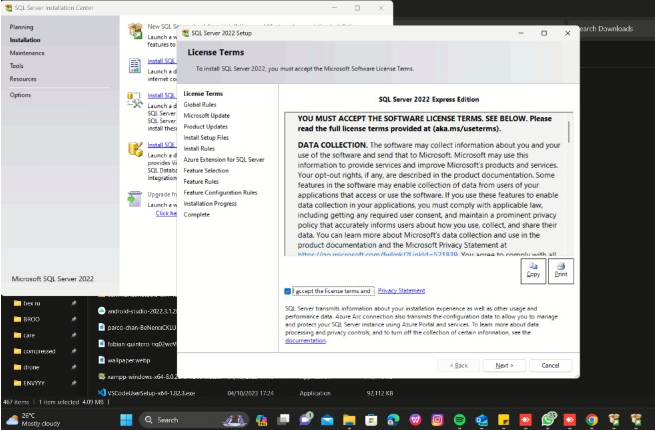This screenshot has height=430, width=655.
Task: Select Tools in Installation Center sidebar
Action: click(x=16, y=66)
